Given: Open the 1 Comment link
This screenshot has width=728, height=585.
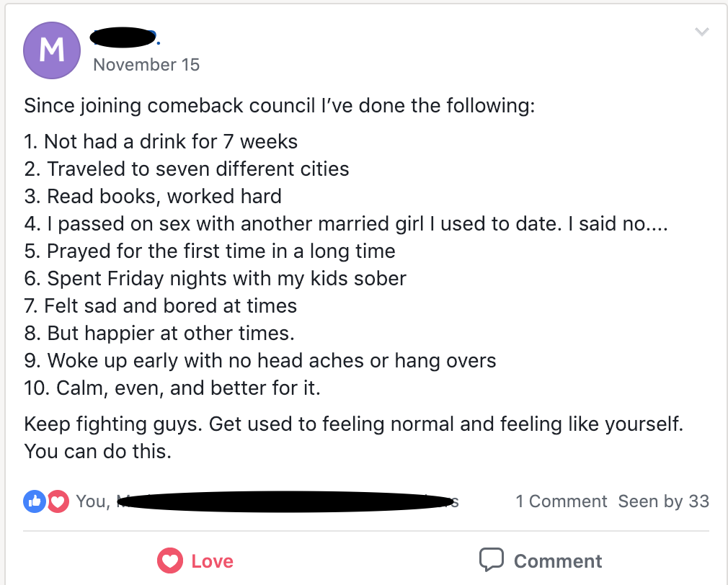Looking at the screenshot, I should (561, 501).
